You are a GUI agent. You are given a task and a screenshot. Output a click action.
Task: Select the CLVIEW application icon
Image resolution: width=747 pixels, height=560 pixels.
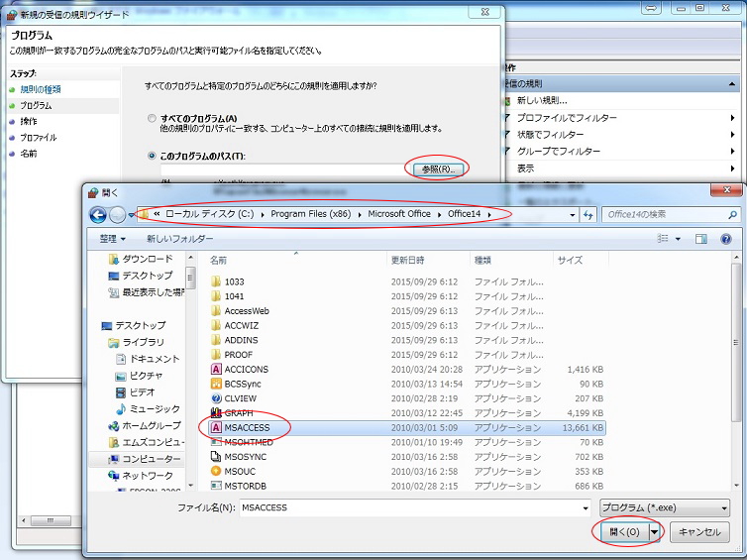tap(216, 398)
